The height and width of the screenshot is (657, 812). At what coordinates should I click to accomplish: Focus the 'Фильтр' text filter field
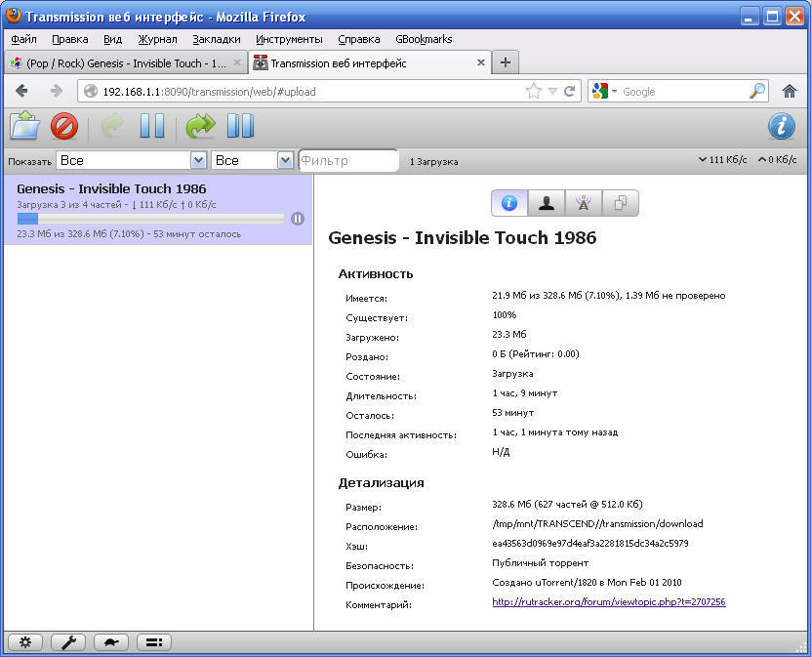(x=348, y=161)
